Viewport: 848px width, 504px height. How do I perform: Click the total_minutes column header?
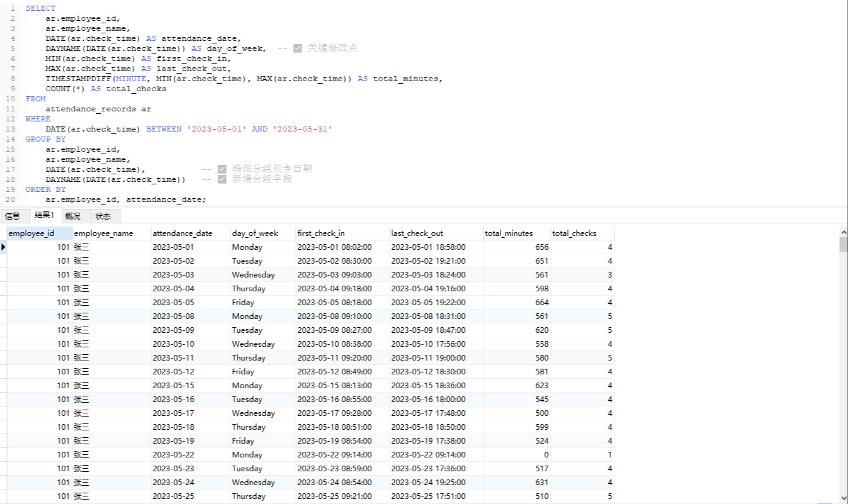coord(517,233)
